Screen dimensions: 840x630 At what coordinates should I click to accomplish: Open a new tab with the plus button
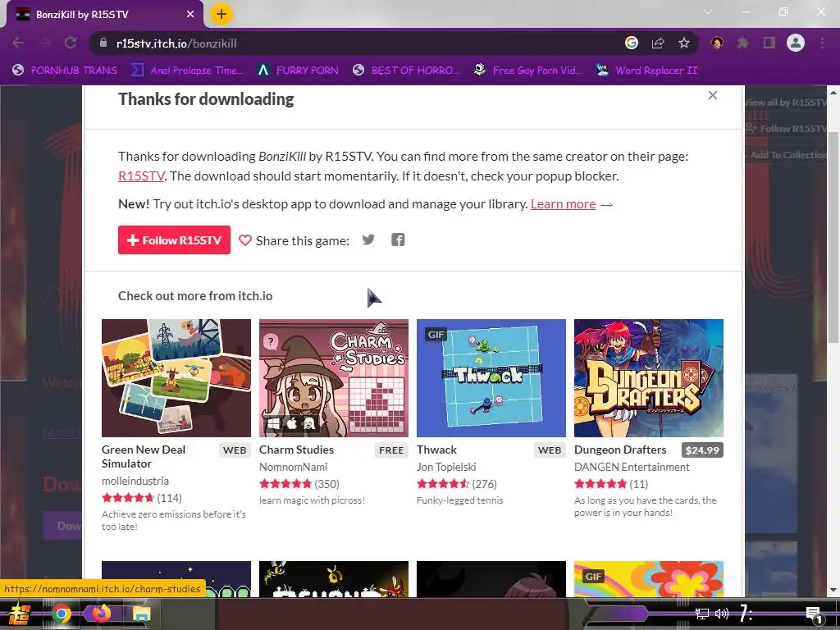click(x=221, y=14)
